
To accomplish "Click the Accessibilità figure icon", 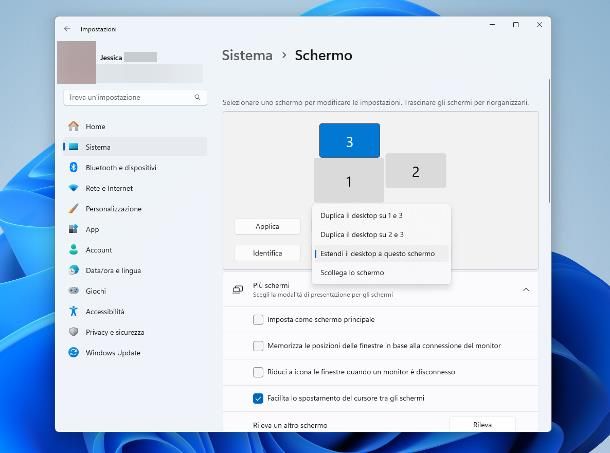I will [74, 311].
